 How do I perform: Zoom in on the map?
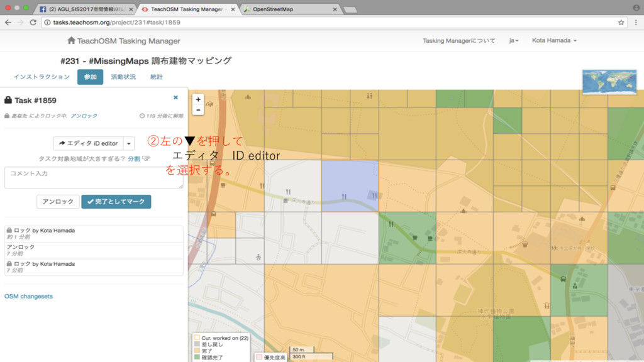pyautogui.click(x=198, y=99)
